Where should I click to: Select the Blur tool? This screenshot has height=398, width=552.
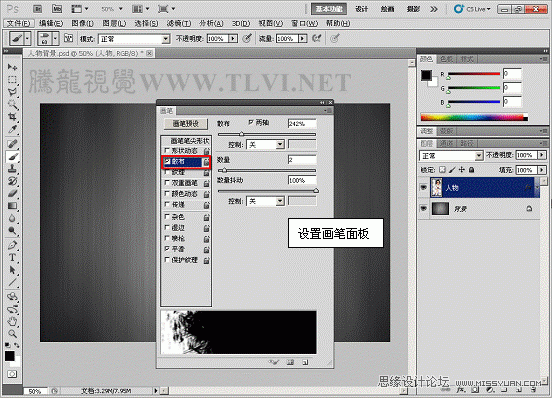tap(12, 218)
